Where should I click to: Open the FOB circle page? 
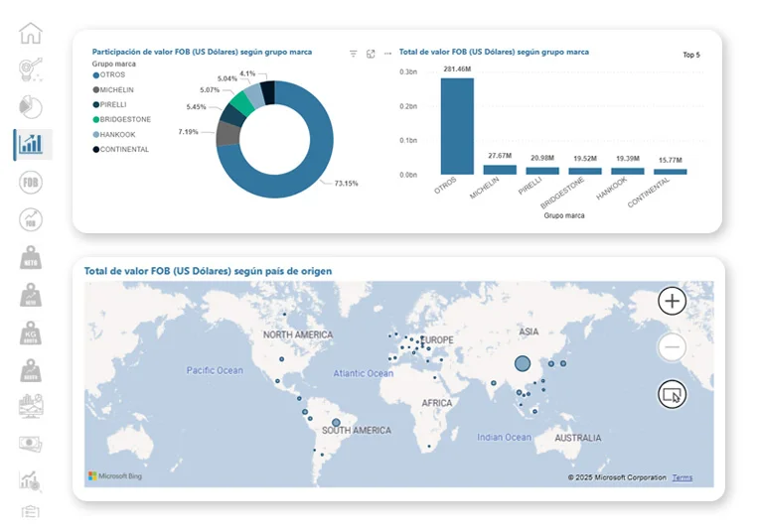(31, 183)
